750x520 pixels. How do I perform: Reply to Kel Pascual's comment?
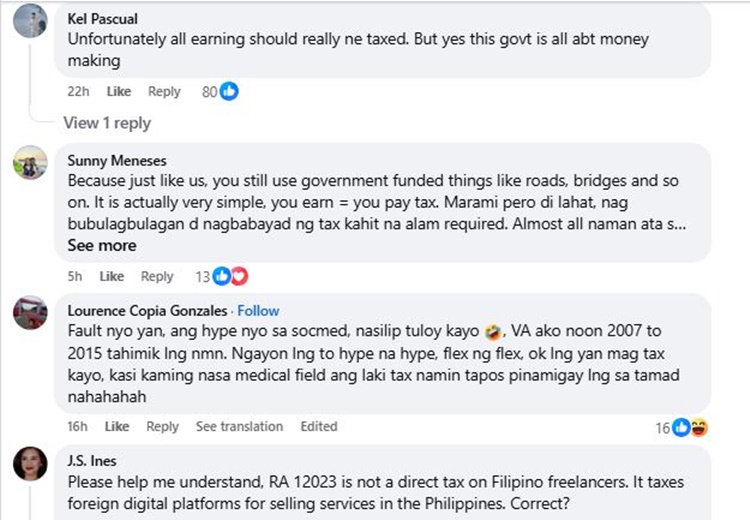(x=164, y=91)
